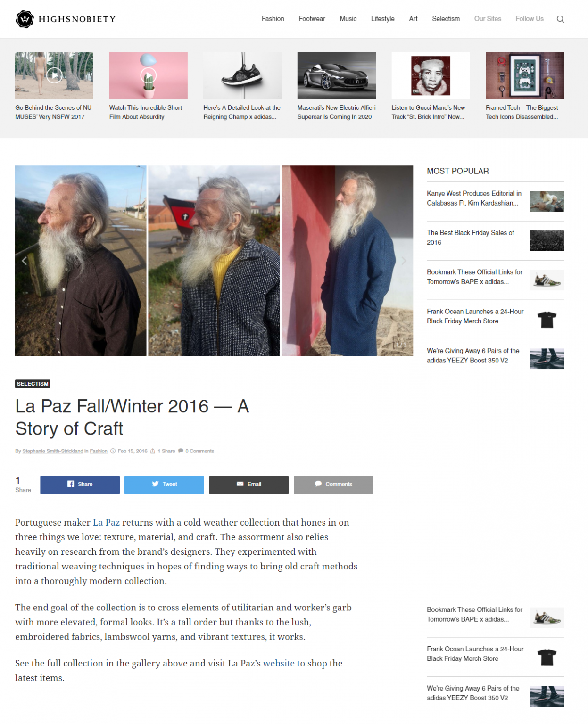Open the search magnifier icon
588x724 pixels.
(x=560, y=19)
